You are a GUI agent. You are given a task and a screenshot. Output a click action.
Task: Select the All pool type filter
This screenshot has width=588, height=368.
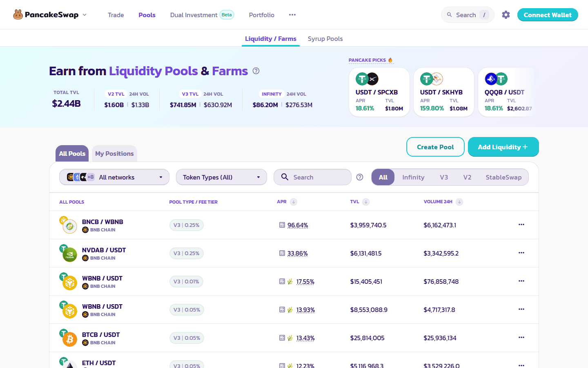[x=383, y=177]
